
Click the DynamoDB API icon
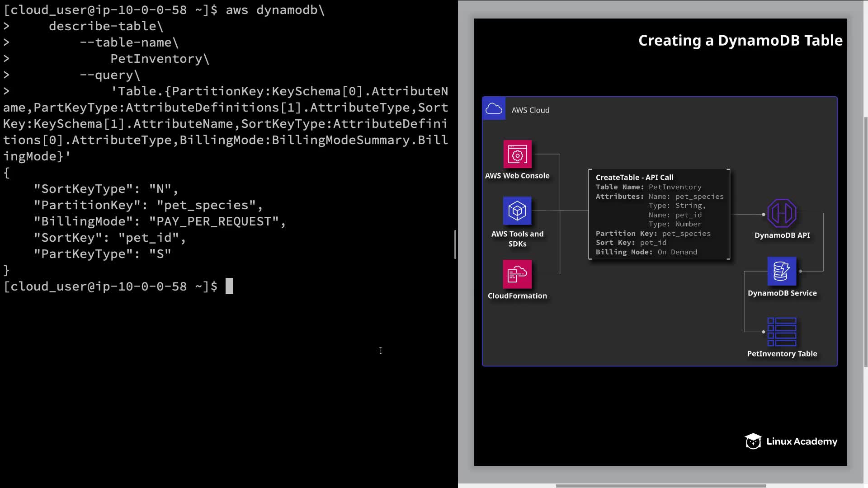pyautogui.click(x=782, y=213)
